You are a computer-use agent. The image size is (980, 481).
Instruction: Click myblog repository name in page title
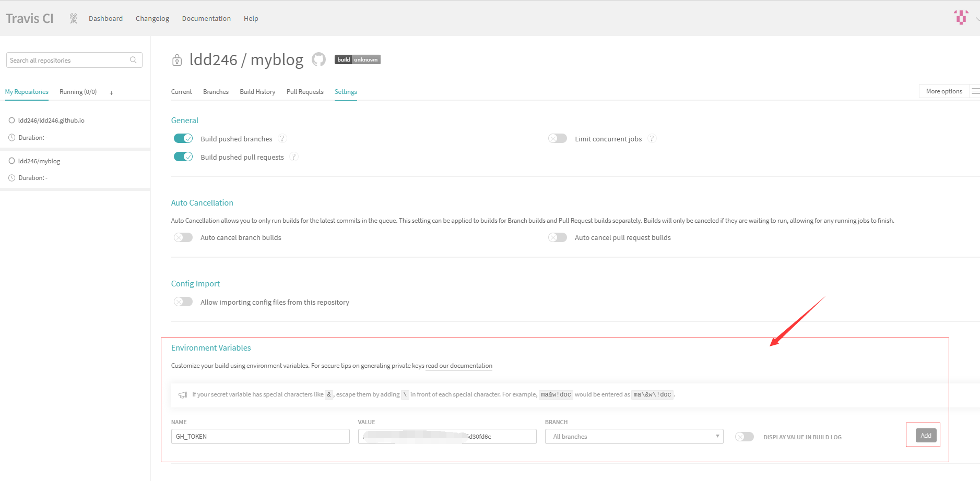277,60
